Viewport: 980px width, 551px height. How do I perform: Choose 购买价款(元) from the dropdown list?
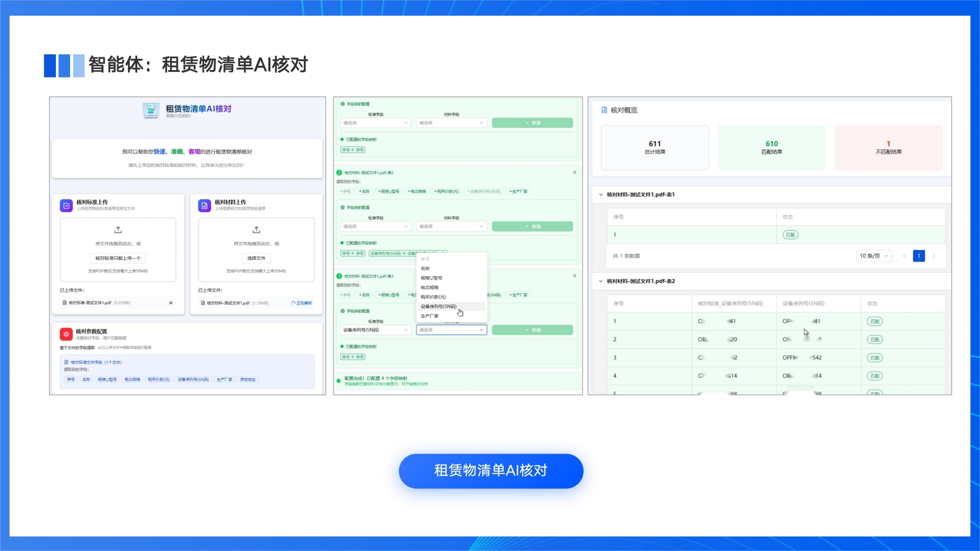click(433, 297)
